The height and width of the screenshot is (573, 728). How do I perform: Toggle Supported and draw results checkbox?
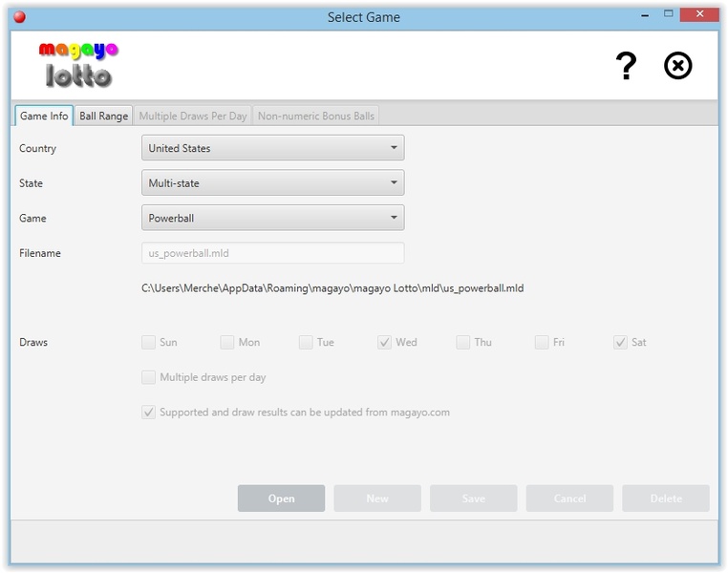pyautogui.click(x=149, y=412)
